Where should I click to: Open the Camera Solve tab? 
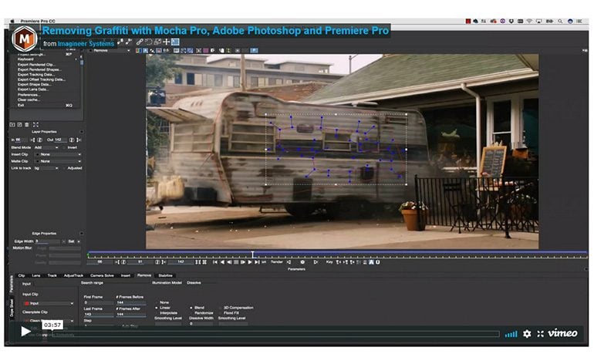pyautogui.click(x=102, y=275)
